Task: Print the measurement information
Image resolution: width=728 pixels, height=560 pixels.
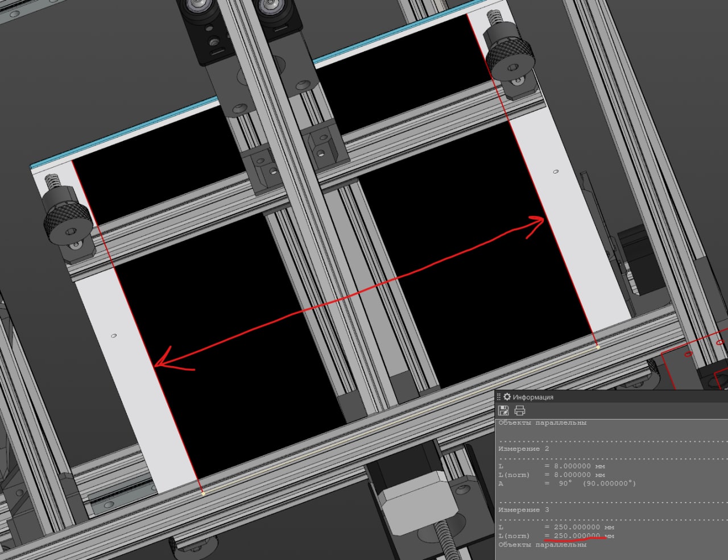Action: click(x=519, y=410)
